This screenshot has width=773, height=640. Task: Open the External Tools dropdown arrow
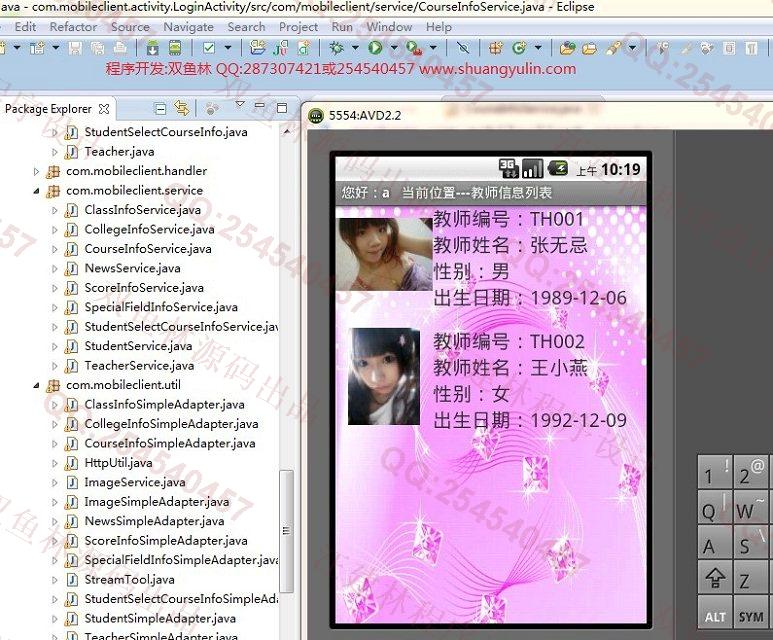(x=433, y=48)
